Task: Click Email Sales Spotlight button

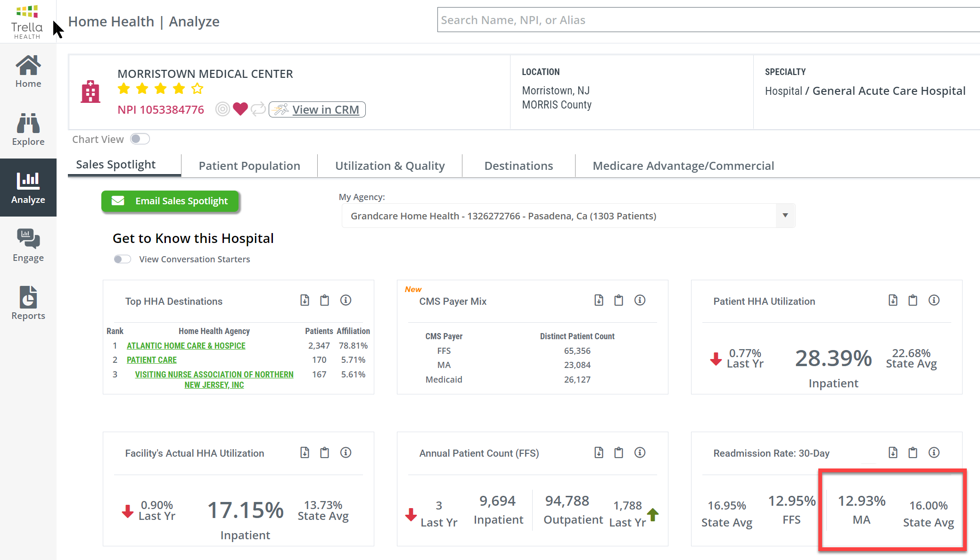Action: [x=170, y=201]
